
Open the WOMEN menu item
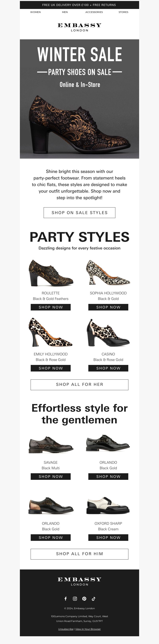(x=36, y=12)
